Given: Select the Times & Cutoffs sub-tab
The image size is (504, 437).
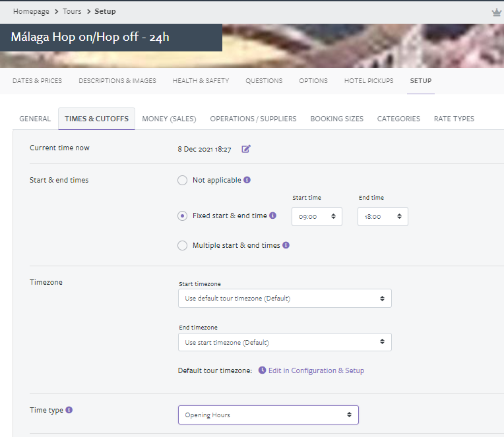Looking at the screenshot, I should [96, 119].
